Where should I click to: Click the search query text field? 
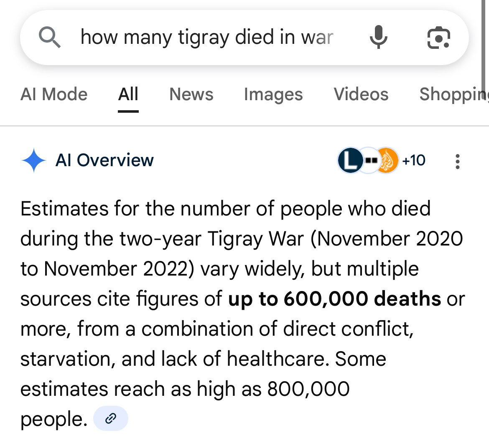(206, 37)
